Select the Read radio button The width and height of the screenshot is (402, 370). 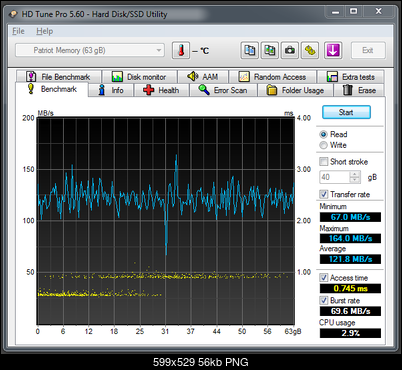333,134
